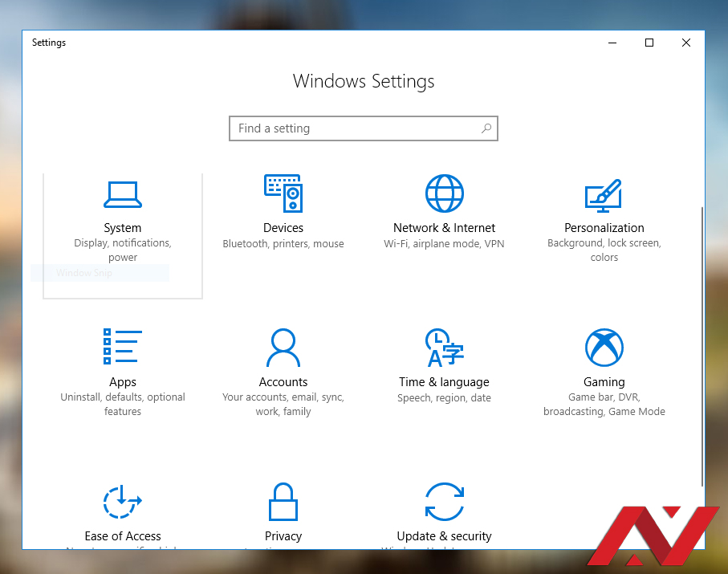
Task: Open Update & security circular arrows icon
Action: (444, 502)
